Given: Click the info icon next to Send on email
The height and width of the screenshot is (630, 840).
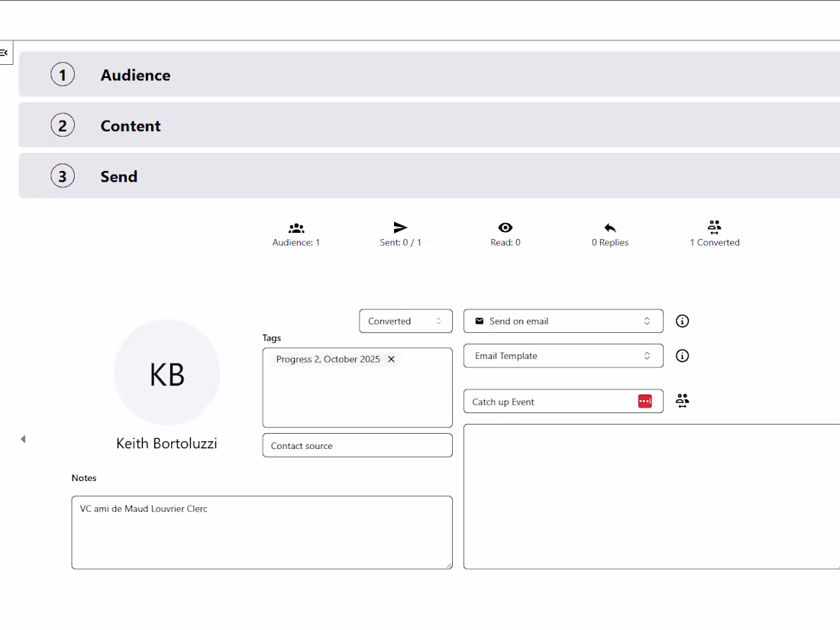Looking at the screenshot, I should [682, 321].
